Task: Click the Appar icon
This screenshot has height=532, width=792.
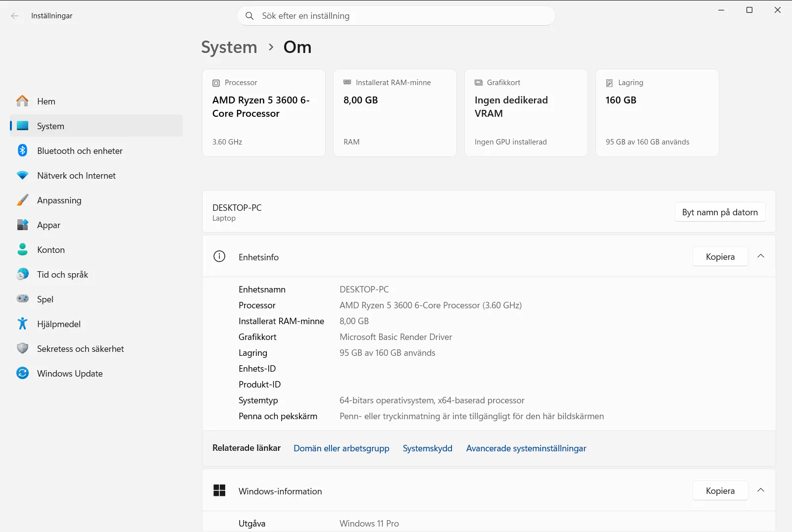Action: tap(22, 225)
